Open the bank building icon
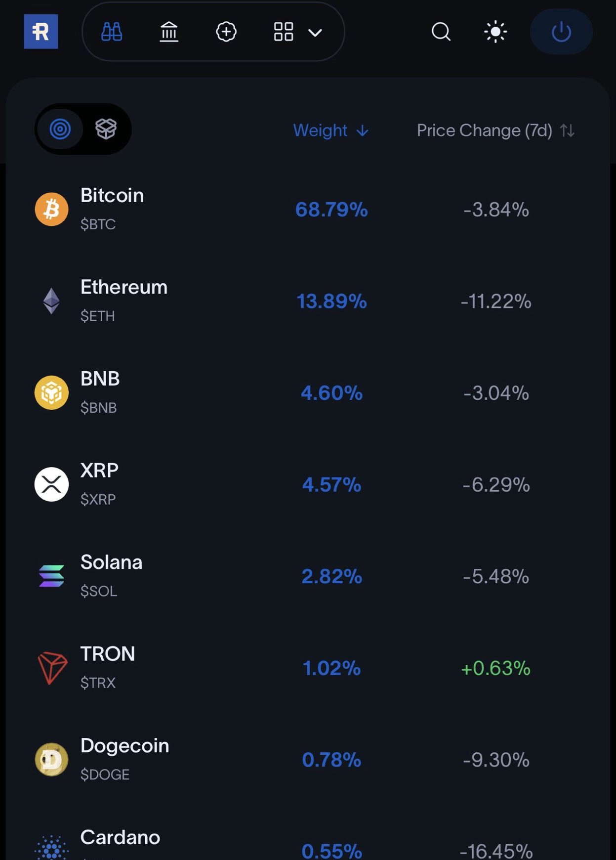This screenshot has height=860, width=616. (x=169, y=32)
